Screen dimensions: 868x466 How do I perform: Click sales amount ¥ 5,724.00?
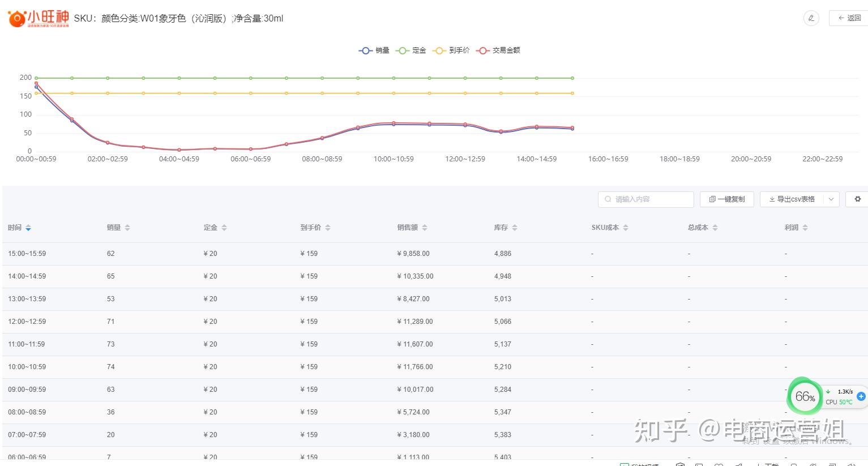tap(413, 412)
